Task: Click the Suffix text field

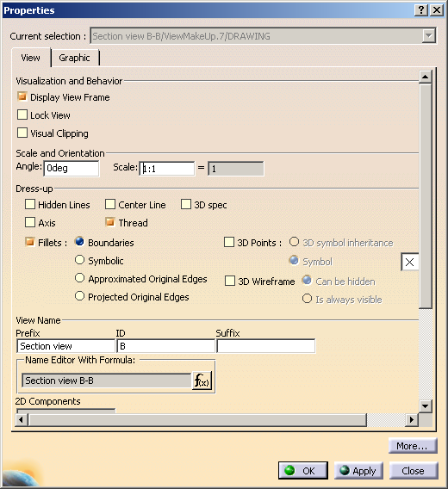Action: tap(266, 346)
